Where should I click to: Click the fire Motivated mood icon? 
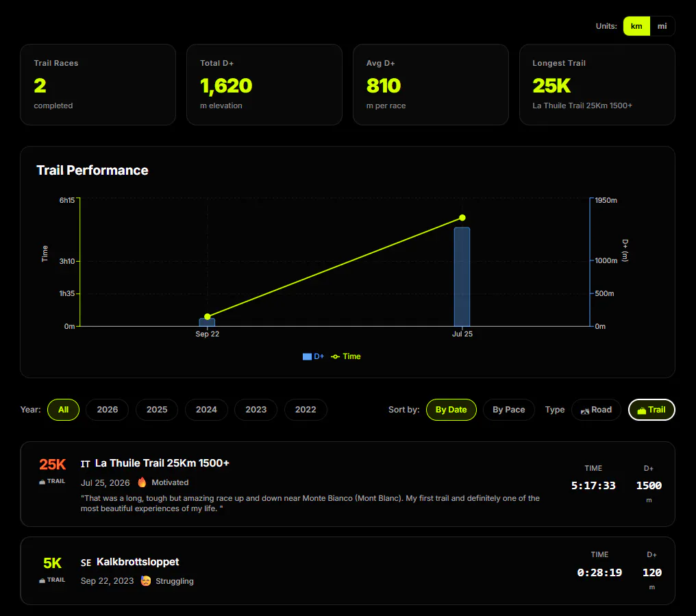coord(142,482)
